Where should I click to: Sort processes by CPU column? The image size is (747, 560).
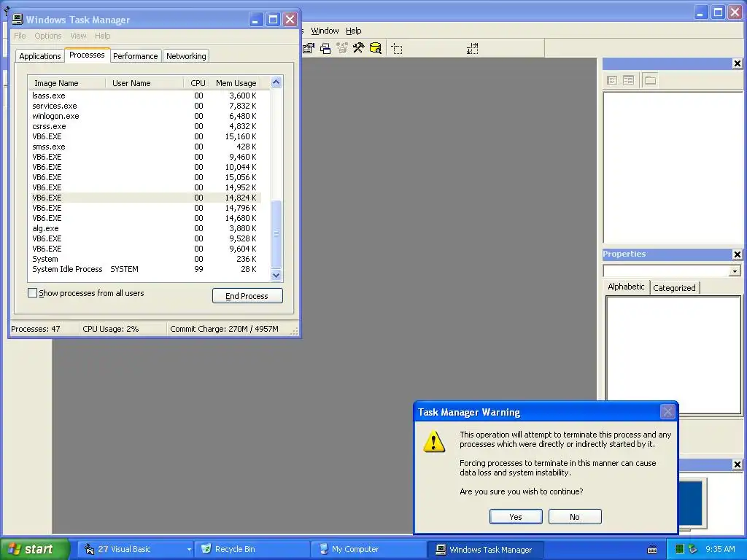click(197, 83)
